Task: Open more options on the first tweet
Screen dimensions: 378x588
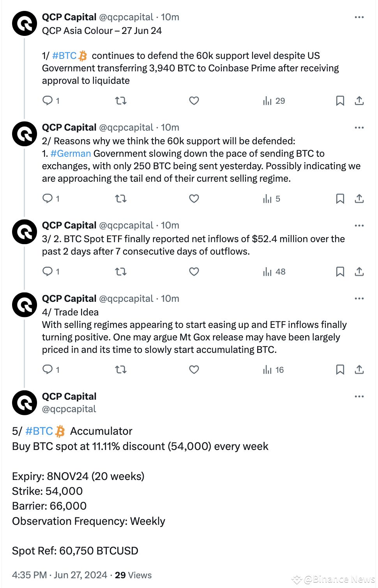Action: pyautogui.click(x=359, y=17)
